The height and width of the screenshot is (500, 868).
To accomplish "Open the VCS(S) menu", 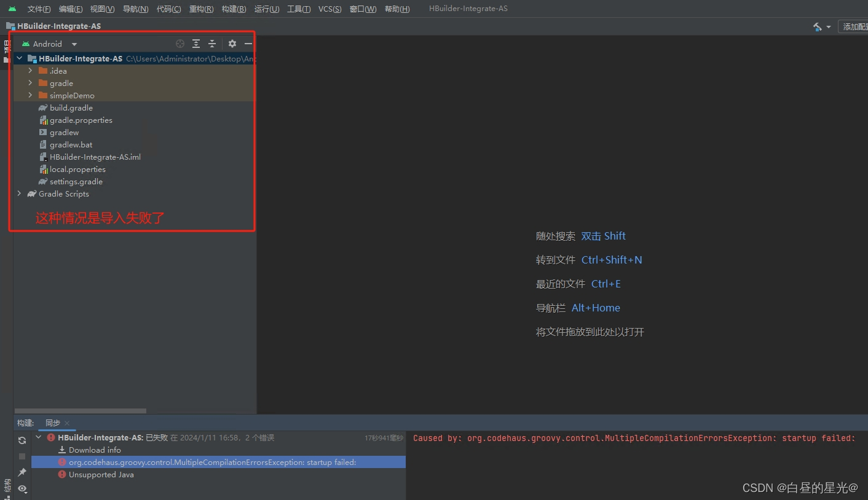I will (329, 9).
